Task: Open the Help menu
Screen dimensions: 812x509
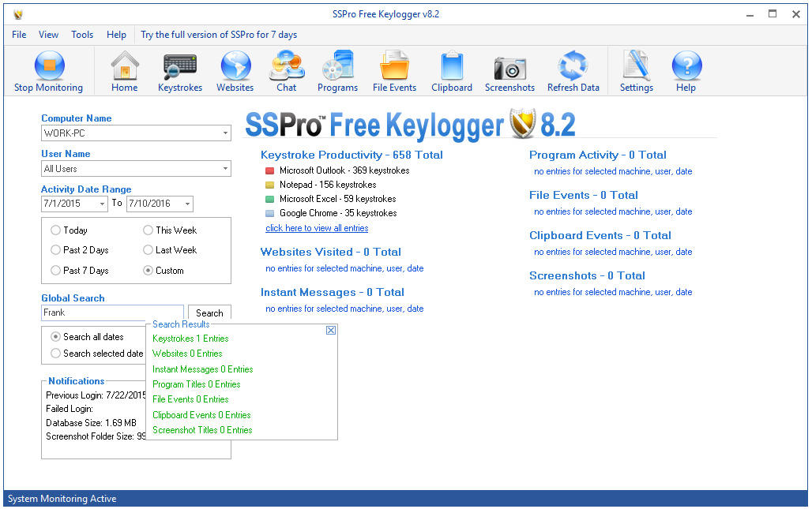Action: click(x=116, y=35)
